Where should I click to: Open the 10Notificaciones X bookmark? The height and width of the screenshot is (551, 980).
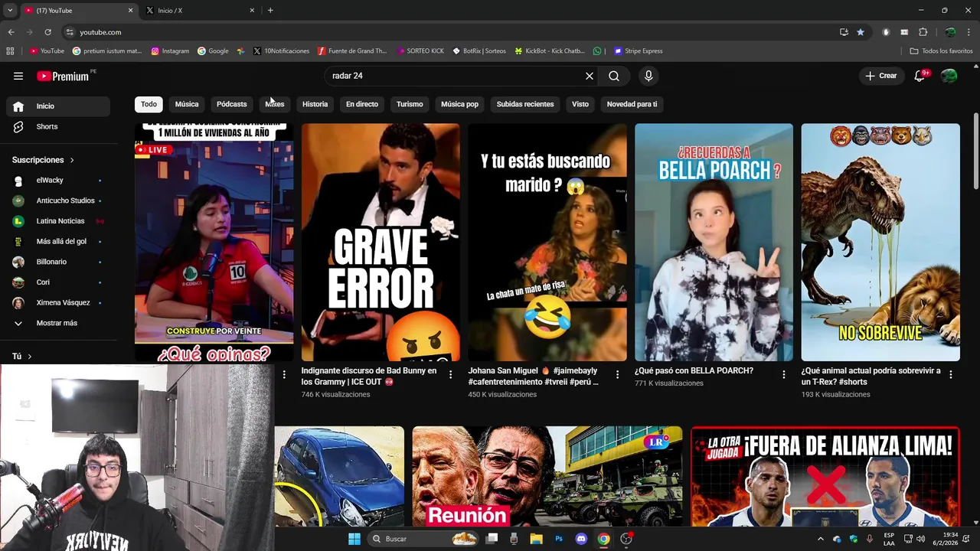(x=281, y=51)
